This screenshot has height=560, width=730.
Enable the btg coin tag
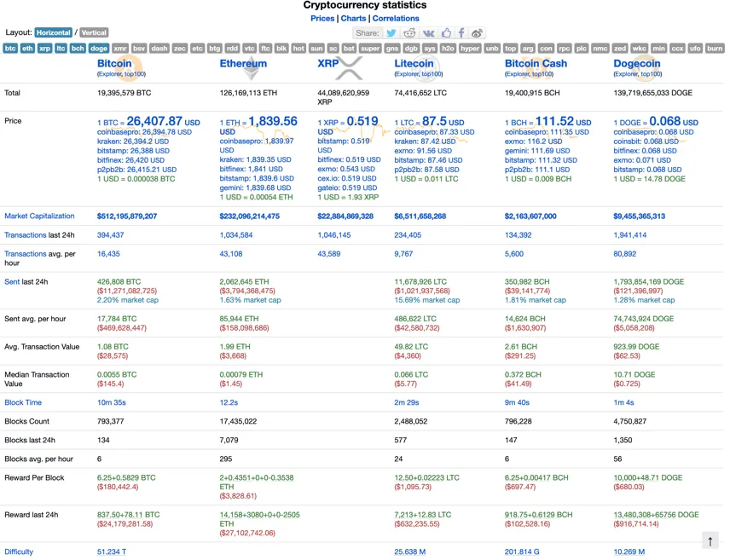[x=215, y=49]
